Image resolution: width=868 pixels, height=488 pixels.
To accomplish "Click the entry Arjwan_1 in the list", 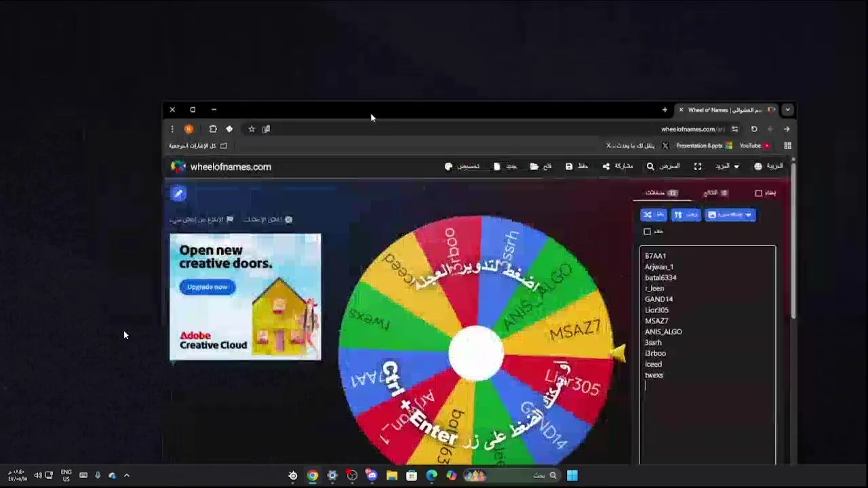I will [x=659, y=267].
